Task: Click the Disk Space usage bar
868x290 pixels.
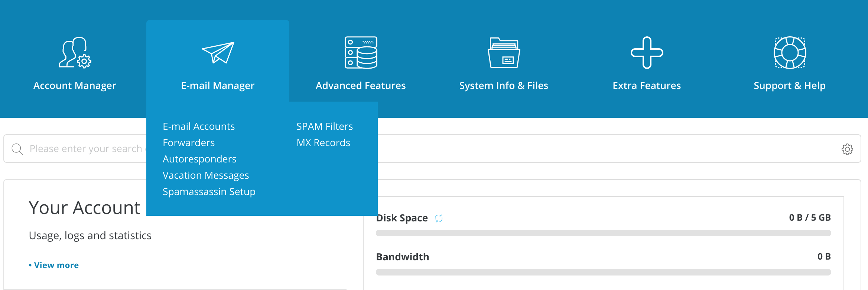Action: click(x=603, y=233)
